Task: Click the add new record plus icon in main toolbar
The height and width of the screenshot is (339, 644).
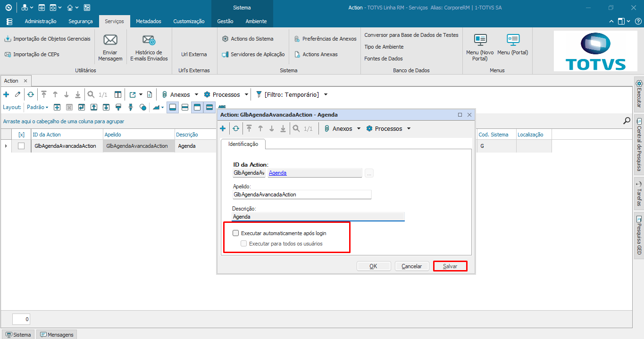Action: 6,94
